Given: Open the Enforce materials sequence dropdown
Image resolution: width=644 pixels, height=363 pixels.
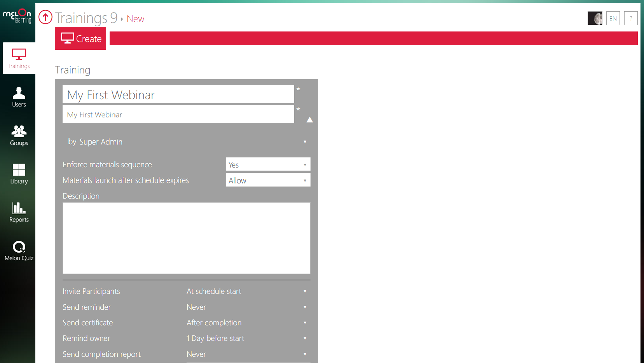Looking at the screenshot, I should [268, 165].
